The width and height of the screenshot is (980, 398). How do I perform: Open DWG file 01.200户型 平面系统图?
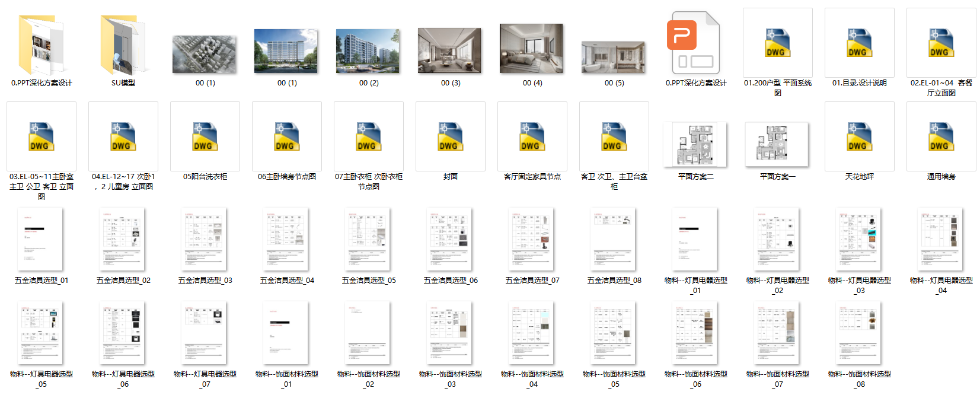click(x=777, y=43)
